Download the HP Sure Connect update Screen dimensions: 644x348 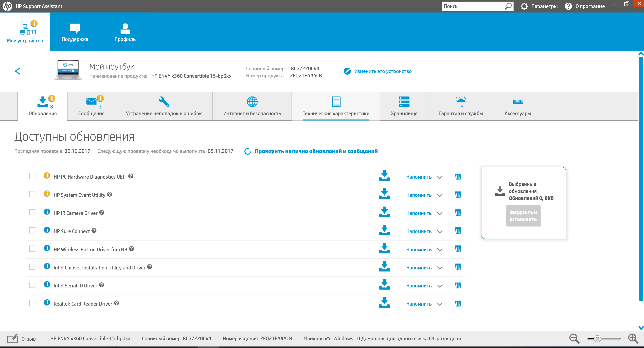tap(384, 230)
